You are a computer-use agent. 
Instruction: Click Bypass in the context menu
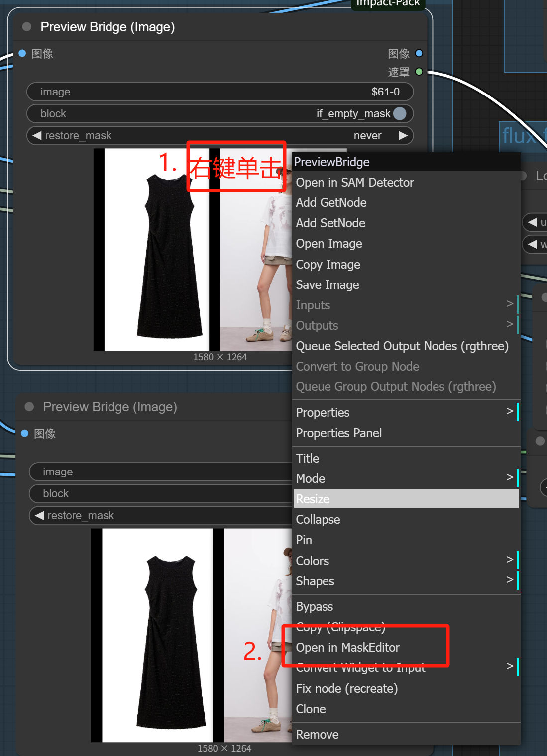tap(315, 606)
